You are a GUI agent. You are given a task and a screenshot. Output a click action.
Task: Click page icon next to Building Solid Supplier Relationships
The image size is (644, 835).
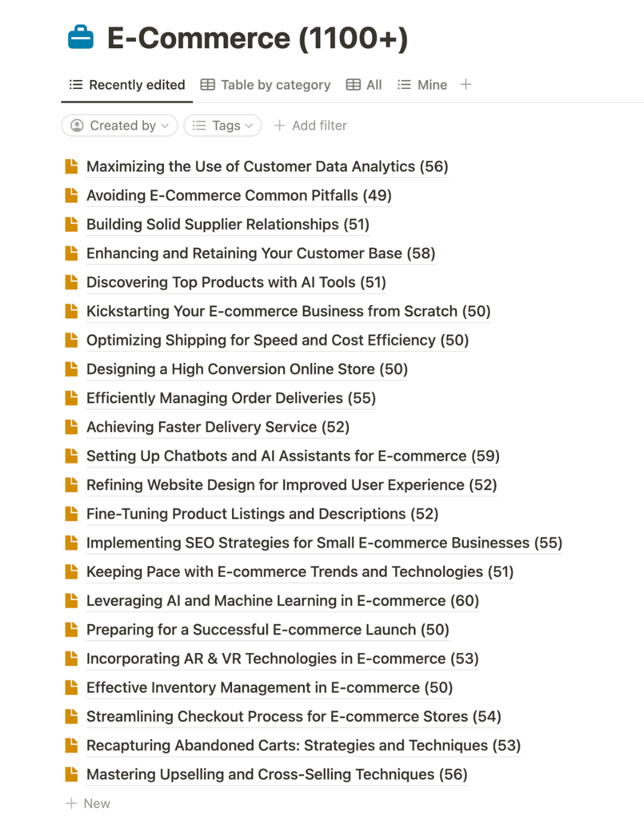[x=72, y=224]
